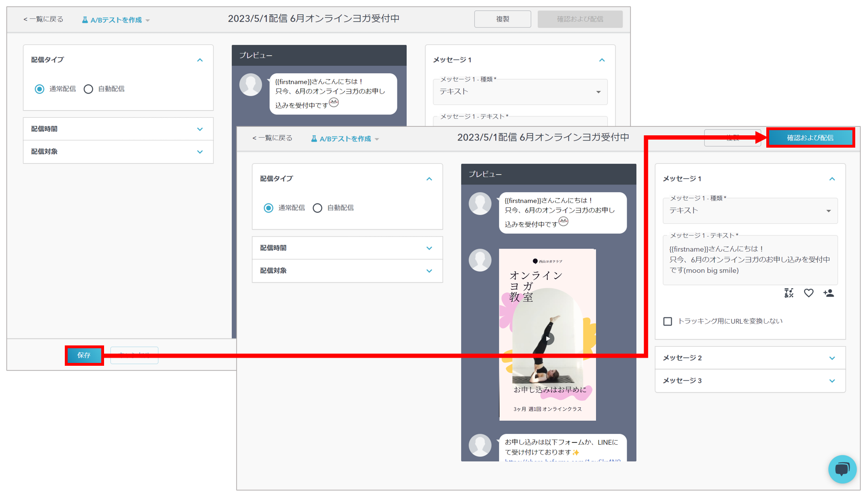Click the flask icon in the foreground window header
Screen dimensions: 868x494
click(x=314, y=139)
